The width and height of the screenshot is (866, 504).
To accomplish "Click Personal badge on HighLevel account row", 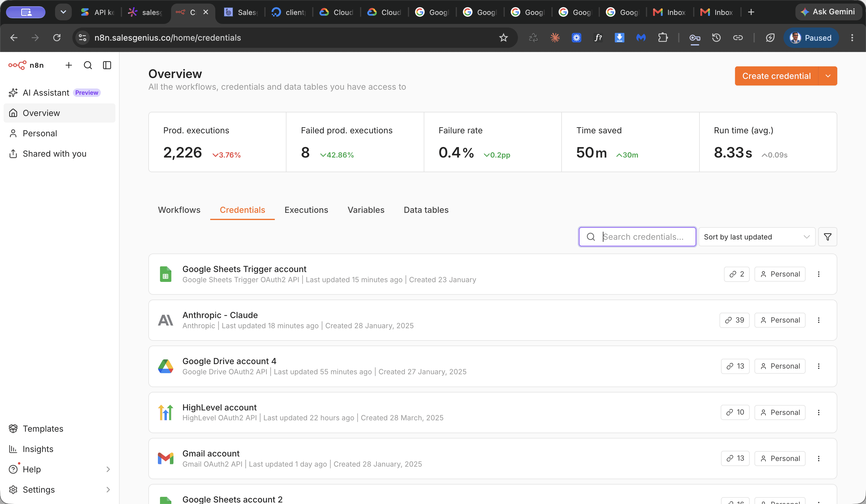I will (780, 412).
